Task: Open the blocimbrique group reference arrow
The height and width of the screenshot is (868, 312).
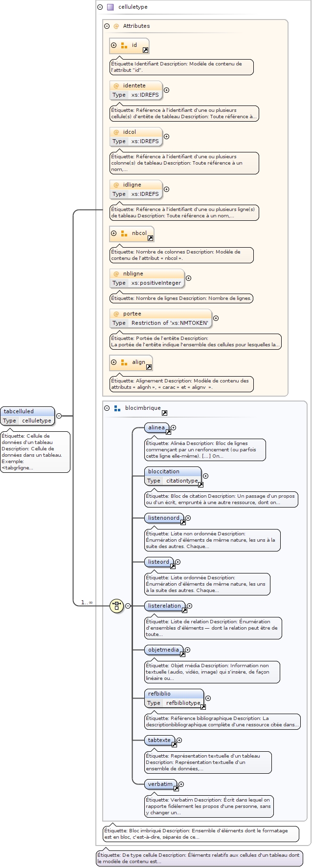Action: click(x=164, y=413)
